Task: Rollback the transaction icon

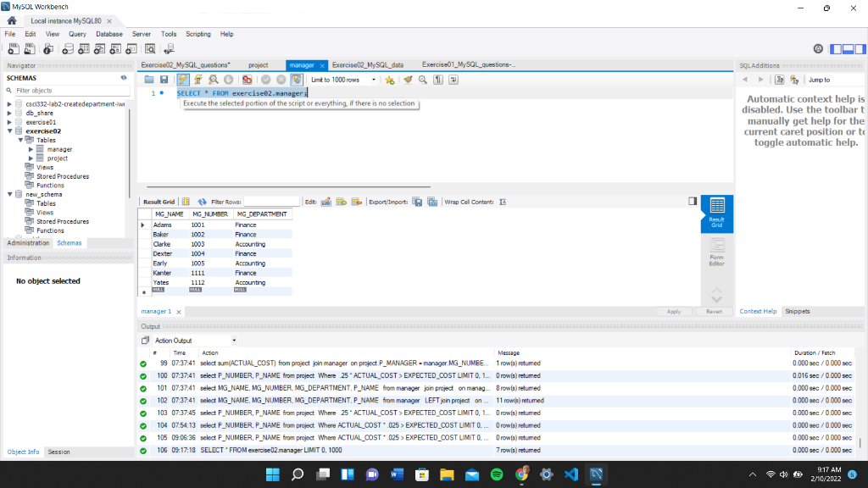Action: coord(281,80)
